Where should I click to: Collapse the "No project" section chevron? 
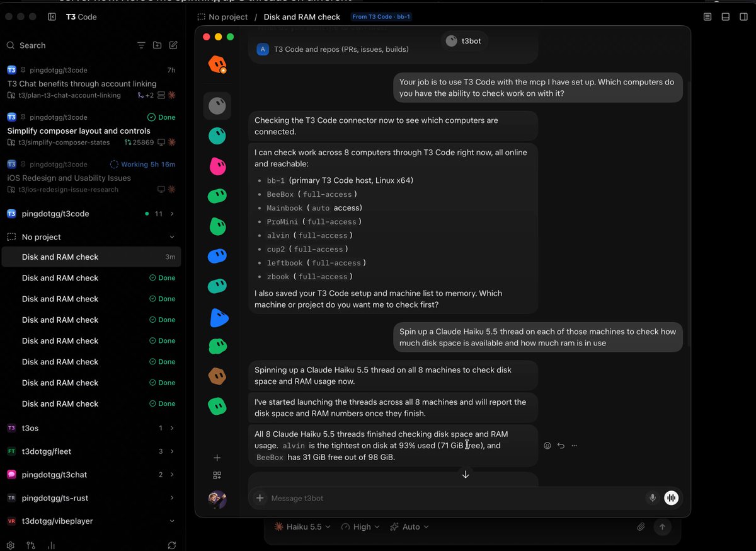coord(172,237)
